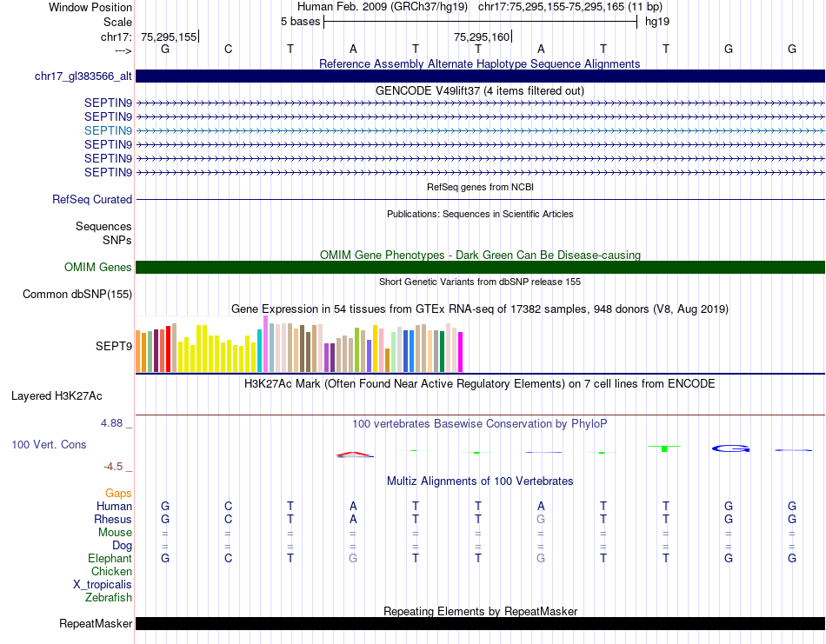Open the GENCODE V49lift37 track title
This screenshot has width=826, height=644.
pos(479,90)
